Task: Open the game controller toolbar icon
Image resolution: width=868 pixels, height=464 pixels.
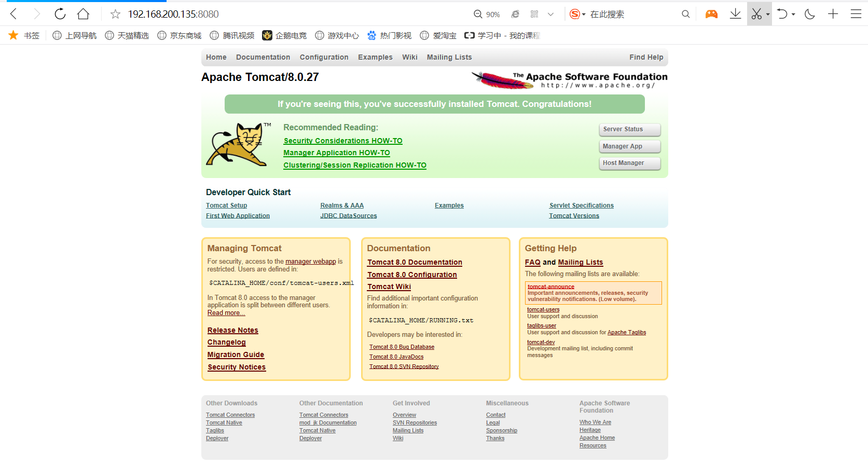Action: pyautogui.click(x=711, y=14)
